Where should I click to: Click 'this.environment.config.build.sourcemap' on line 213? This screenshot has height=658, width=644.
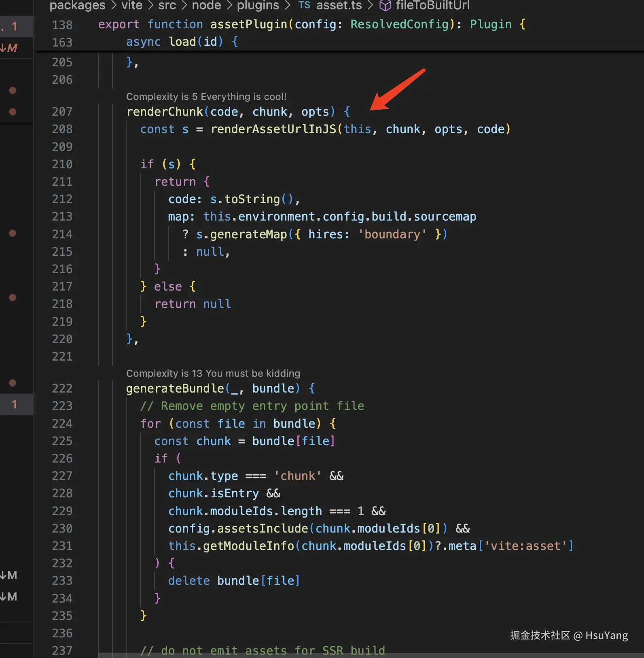click(x=340, y=217)
